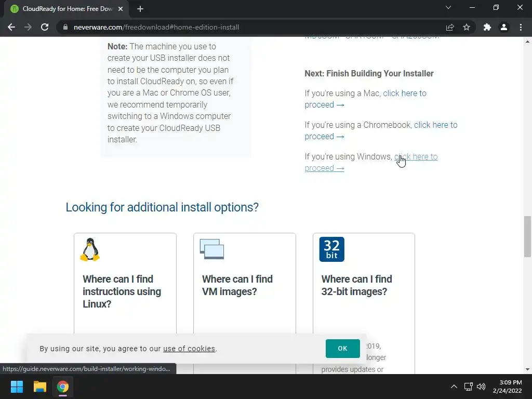
Task: Click Chrome icon in taskbar
Action: 63,387
